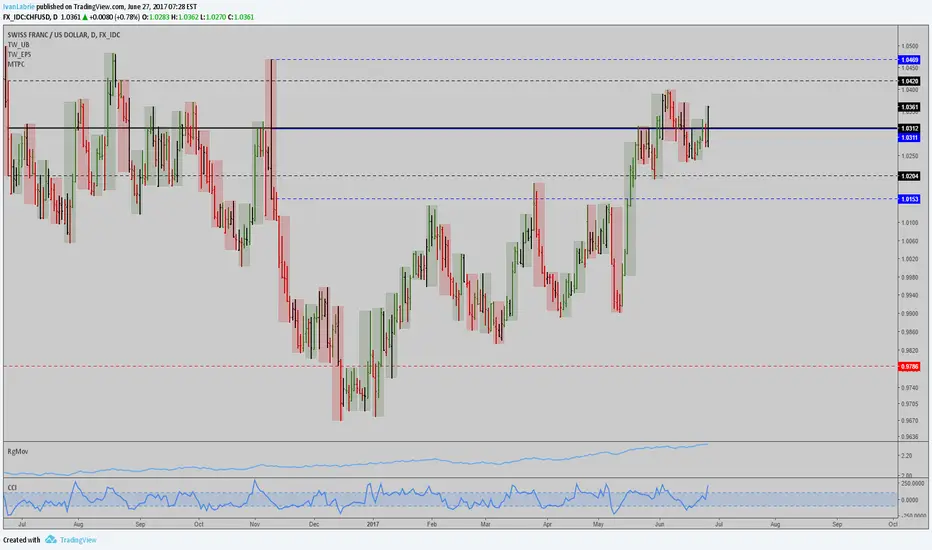
Task: Click the TradingView cloud logo icon
Action: pyautogui.click(x=51, y=539)
